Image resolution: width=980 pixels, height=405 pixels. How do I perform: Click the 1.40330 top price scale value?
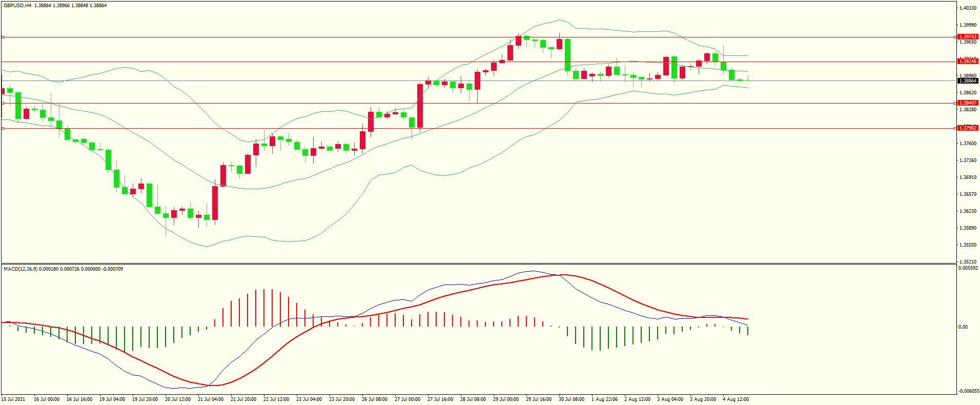coord(968,8)
